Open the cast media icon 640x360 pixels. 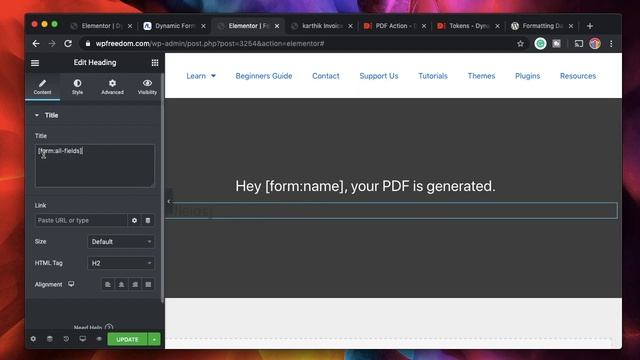point(579,44)
